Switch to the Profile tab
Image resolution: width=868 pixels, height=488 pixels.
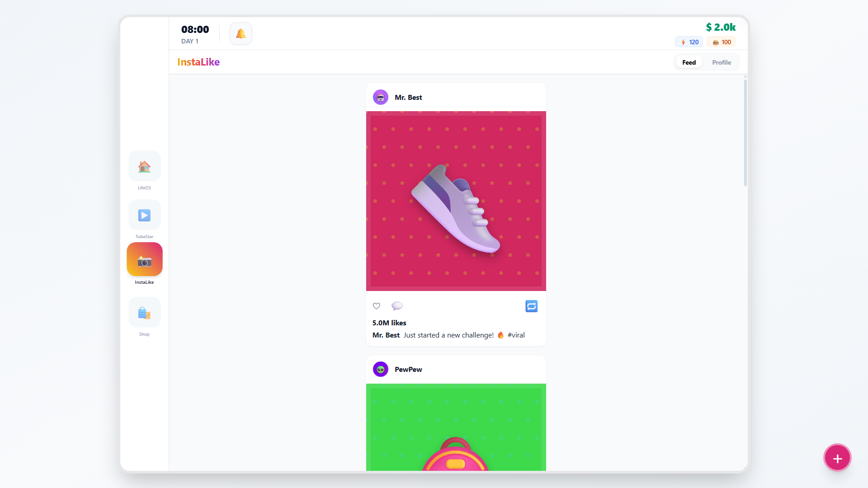721,62
